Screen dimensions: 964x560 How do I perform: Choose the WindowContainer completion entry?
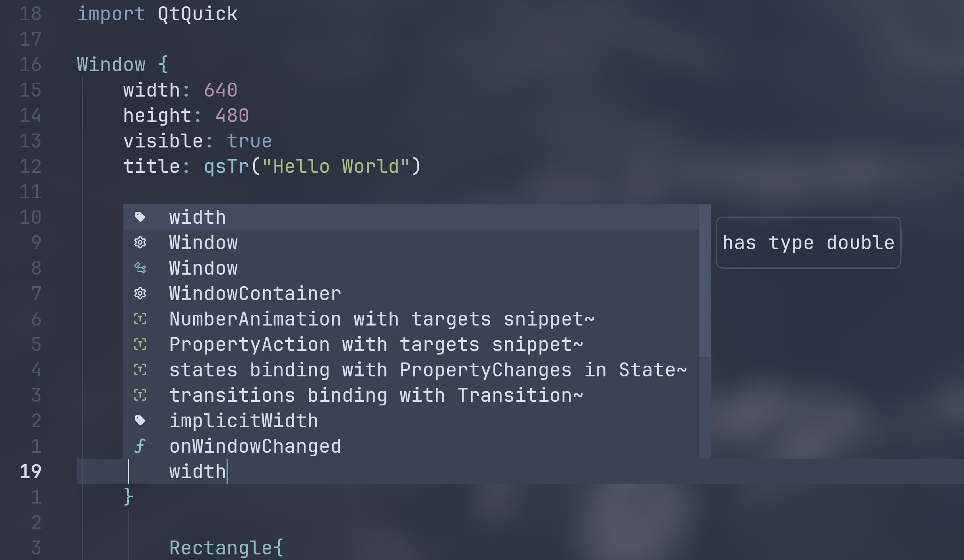(x=411, y=293)
